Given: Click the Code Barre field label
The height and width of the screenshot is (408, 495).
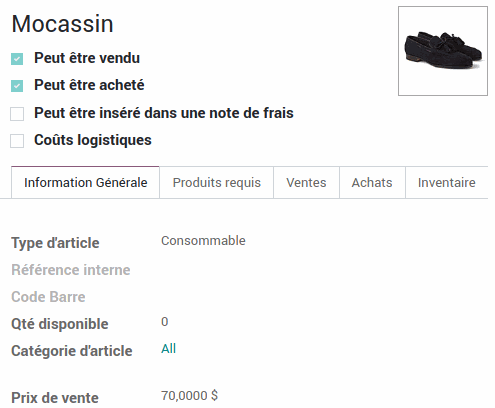Looking at the screenshot, I should pyautogui.click(x=48, y=297).
